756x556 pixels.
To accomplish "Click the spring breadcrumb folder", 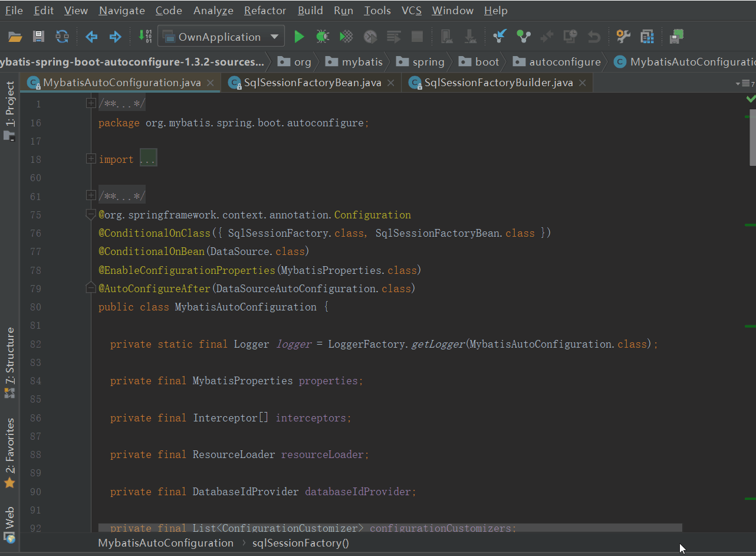I will 420,61.
